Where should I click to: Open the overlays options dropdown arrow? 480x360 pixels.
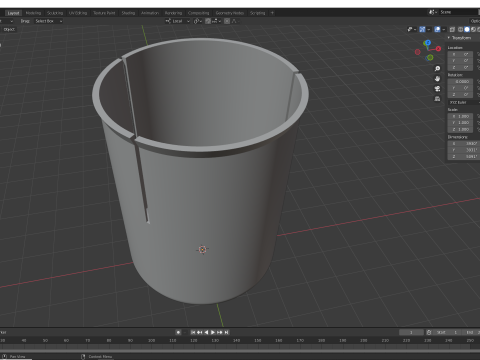coord(444,30)
